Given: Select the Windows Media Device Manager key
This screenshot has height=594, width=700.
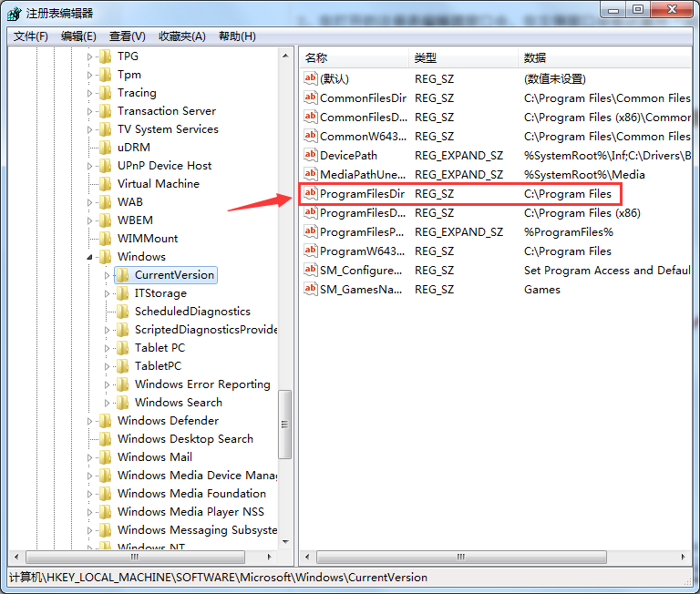Looking at the screenshot, I should point(197,476).
